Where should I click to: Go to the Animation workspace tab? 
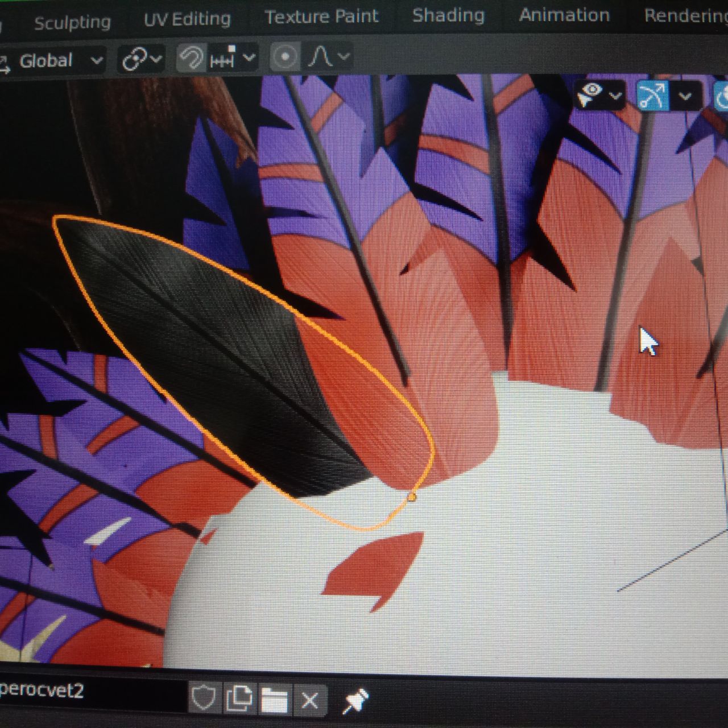(564, 15)
